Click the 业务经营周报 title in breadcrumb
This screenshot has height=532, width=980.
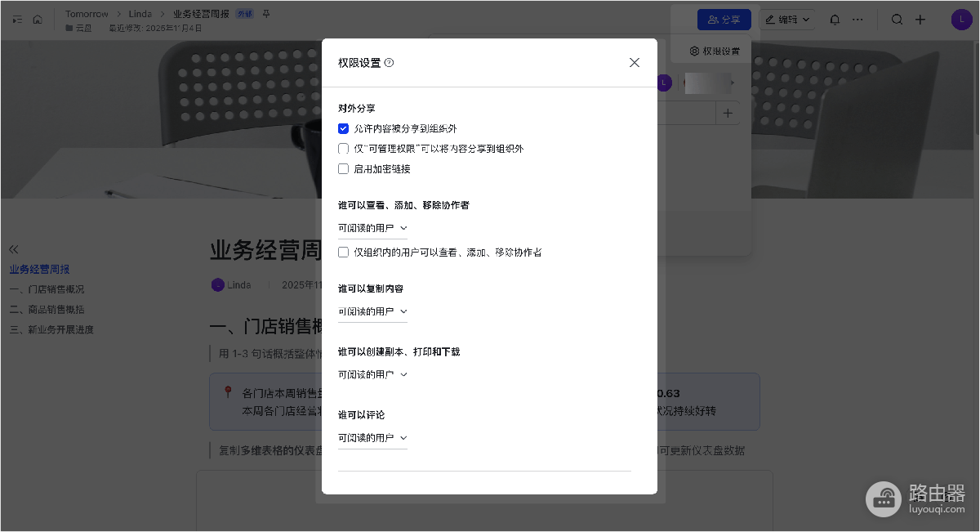201,15
